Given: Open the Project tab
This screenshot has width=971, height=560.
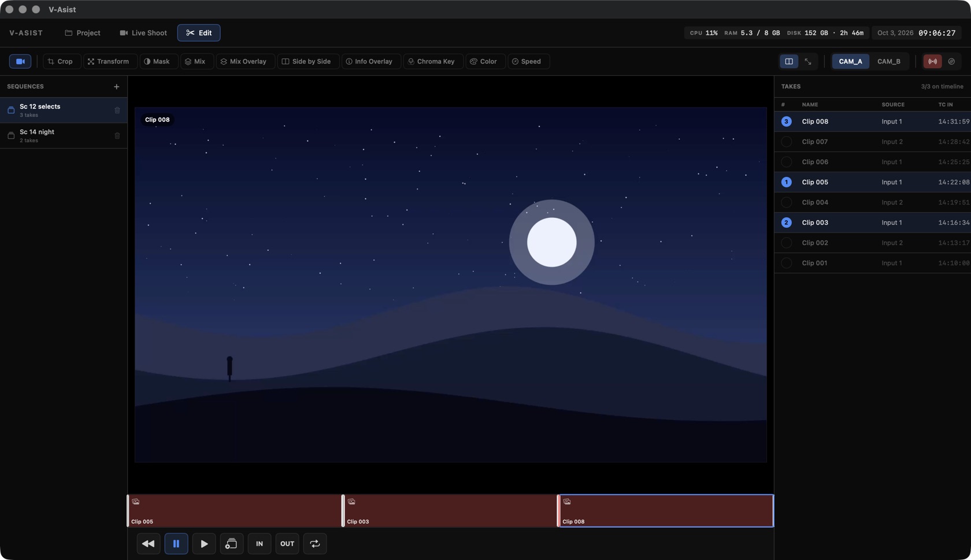Looking at the screenshot, I should (83, 33).
